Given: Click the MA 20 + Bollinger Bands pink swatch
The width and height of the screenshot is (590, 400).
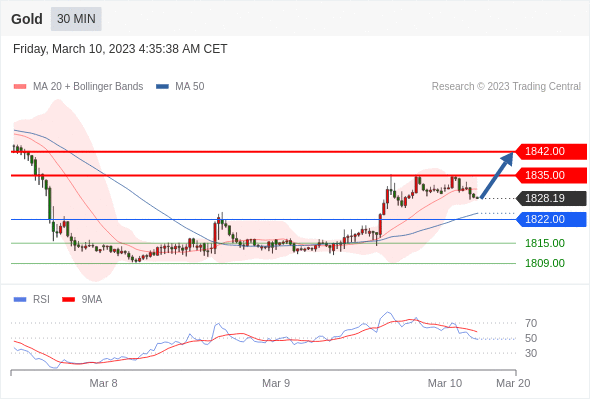Looking at the screenshot, I should coord(20,87).
